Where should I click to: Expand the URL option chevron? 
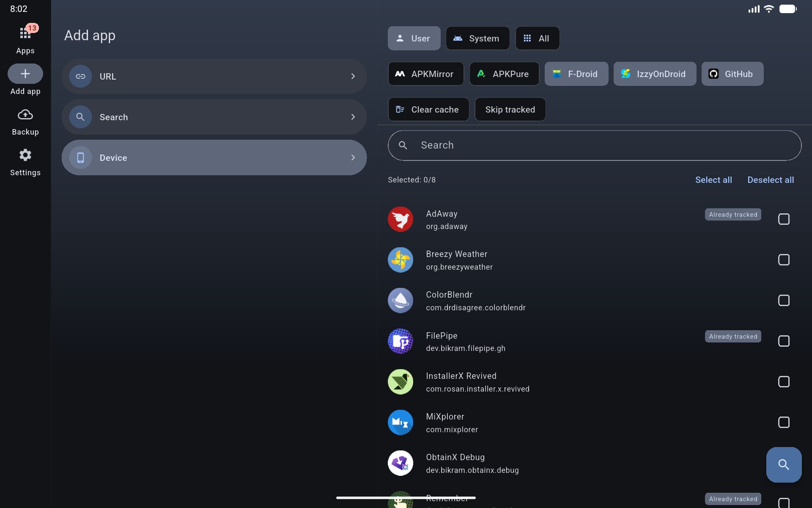pyautogui.click(x=353, y=76)
